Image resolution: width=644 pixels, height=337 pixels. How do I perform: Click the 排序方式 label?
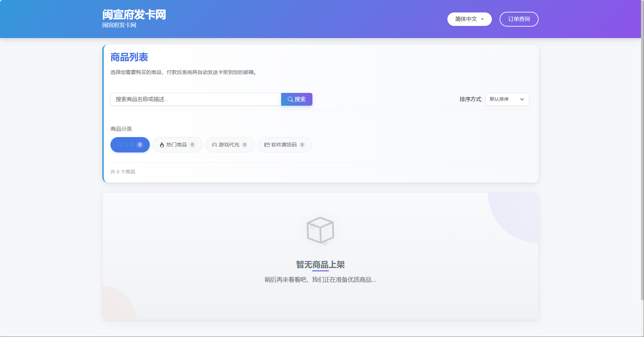pyautogui.click(x=471, y=99)
